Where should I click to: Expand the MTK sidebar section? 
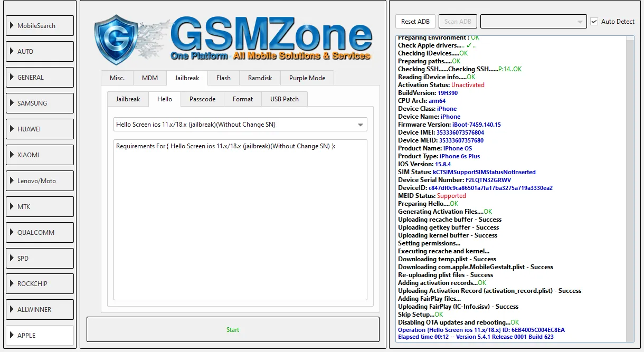40,207
